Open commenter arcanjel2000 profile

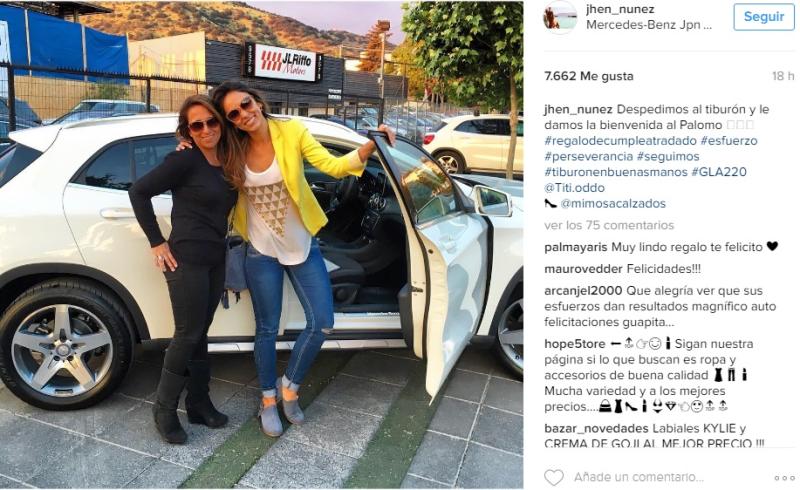coord(583,291)
